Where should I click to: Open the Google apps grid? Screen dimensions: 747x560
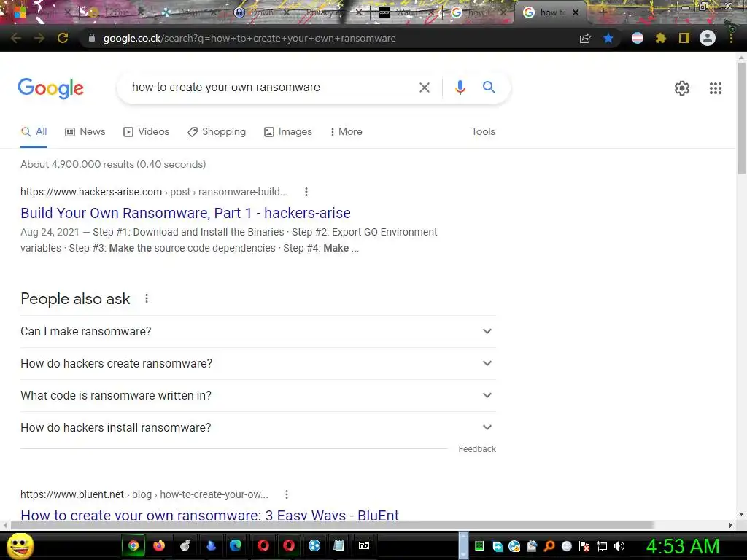pos(716,88)
